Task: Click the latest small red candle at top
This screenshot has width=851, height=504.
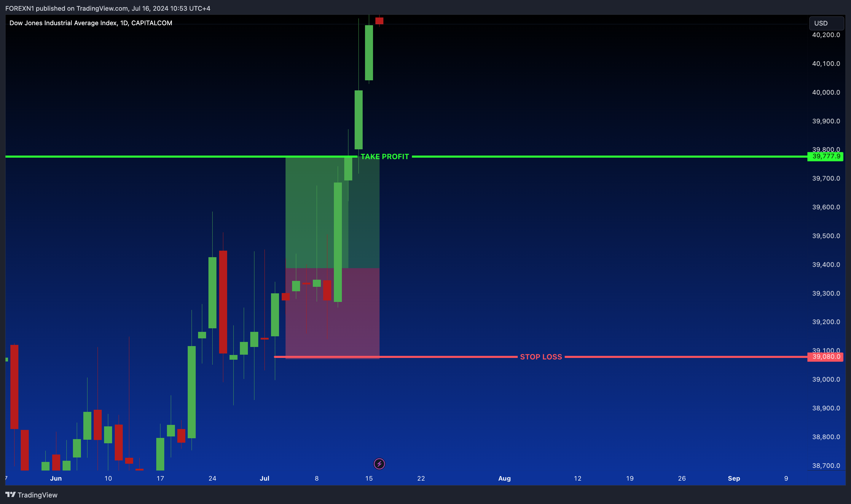Action: pyautogui.click(x=379, y=21)
